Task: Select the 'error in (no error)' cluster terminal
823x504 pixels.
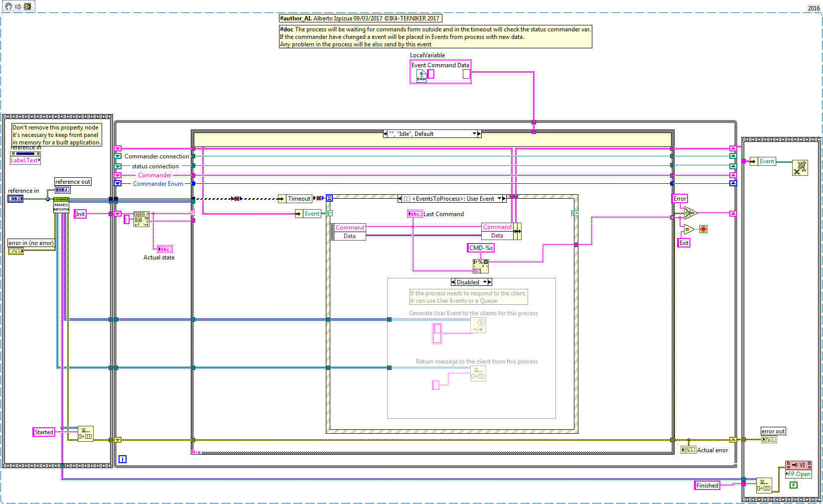Action: pos(16,251)
